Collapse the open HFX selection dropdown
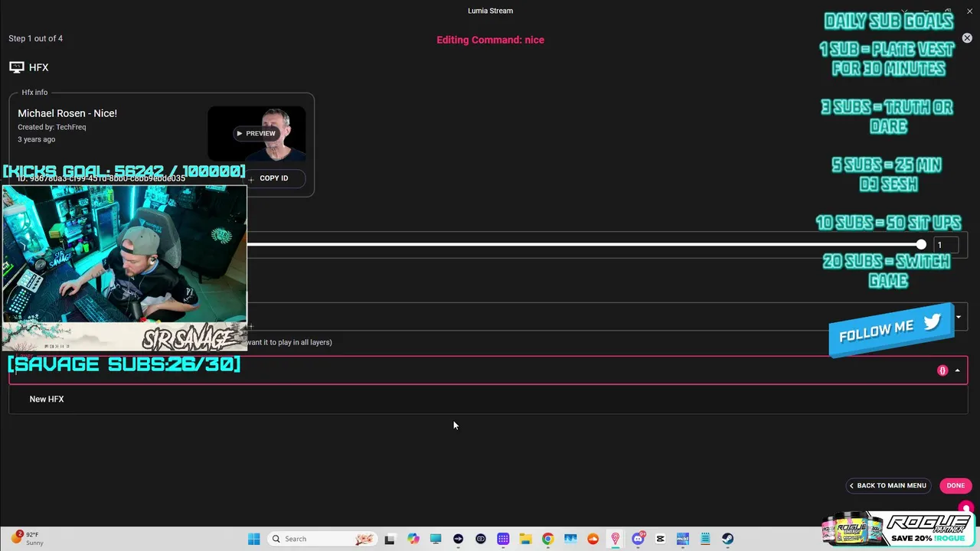Viewport: 980px width, 551px height. (x=957, y=370)
